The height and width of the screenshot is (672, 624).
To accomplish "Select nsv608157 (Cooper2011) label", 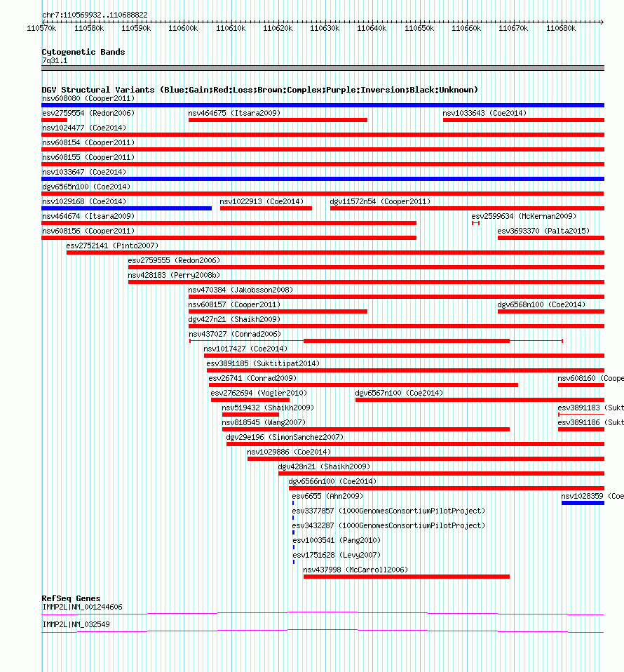I will pyautogui.click(x=234, y=304).
